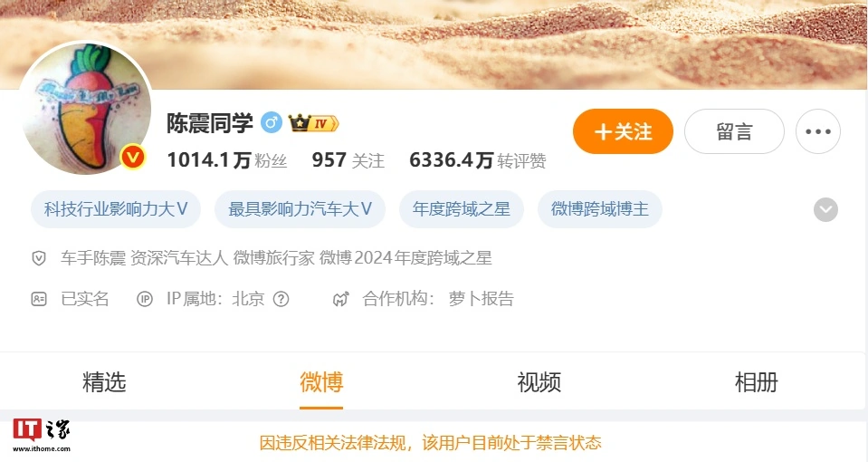Screen dimensions: 868x462
Task: Click the real-name ID card icon
Action: [x=39, y=299]
